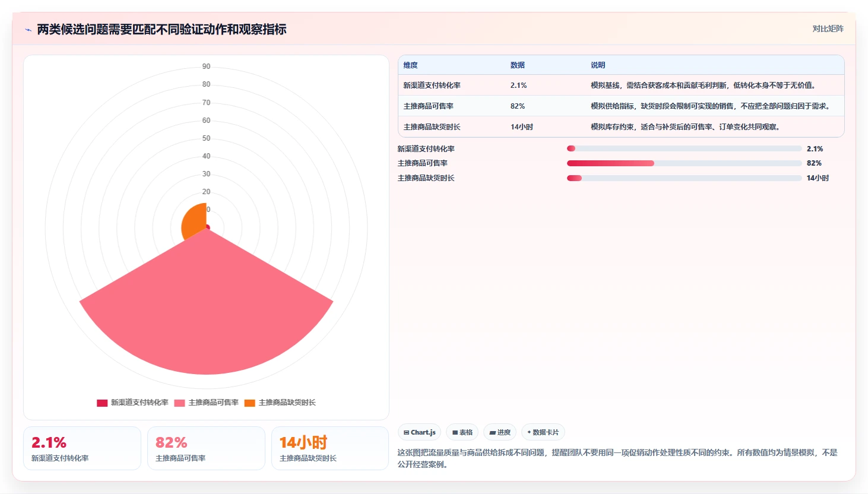Click the 主推商品缺货时长 progress bar
Viewport: 868px width, 494px height.
(684, 178)
